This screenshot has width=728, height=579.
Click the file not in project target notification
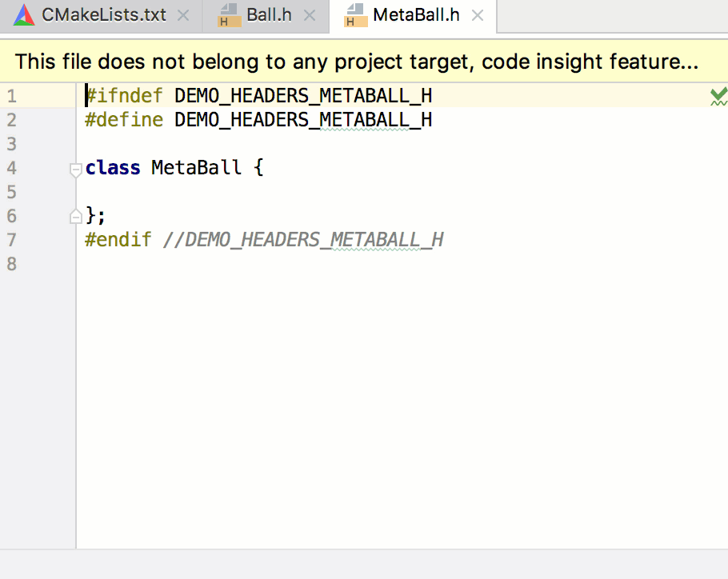pos(356,62)
